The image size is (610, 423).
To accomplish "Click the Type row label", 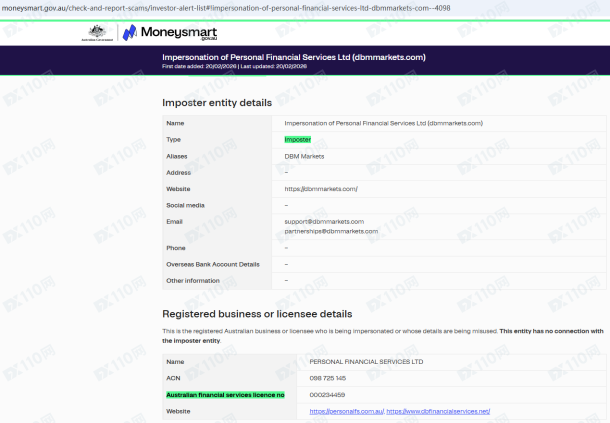I will click(174, 140).
